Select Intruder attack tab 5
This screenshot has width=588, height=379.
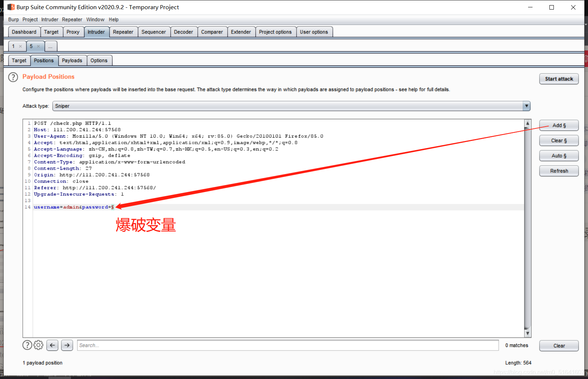(x=32, y=46)
